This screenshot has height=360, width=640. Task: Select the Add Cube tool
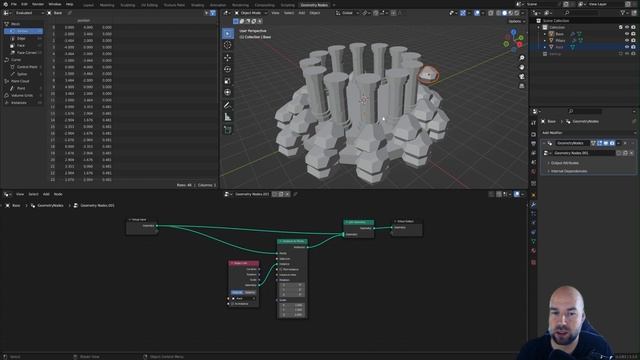pos(228,130)
